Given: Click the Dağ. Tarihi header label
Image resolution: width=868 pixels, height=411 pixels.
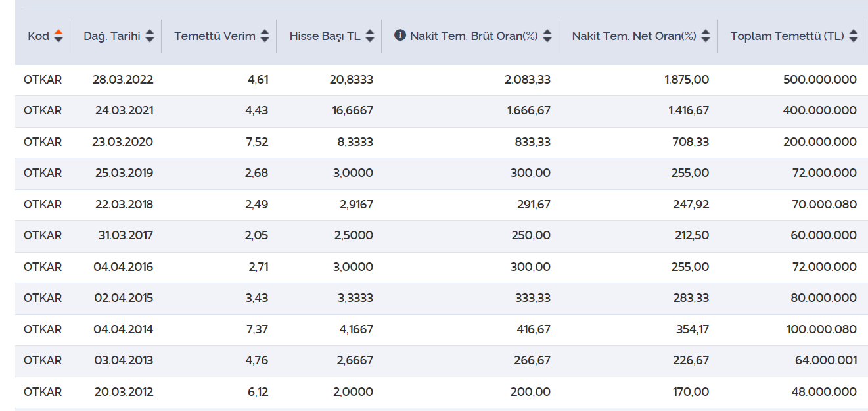Looking at the screenshot, I should coord(112,36).
